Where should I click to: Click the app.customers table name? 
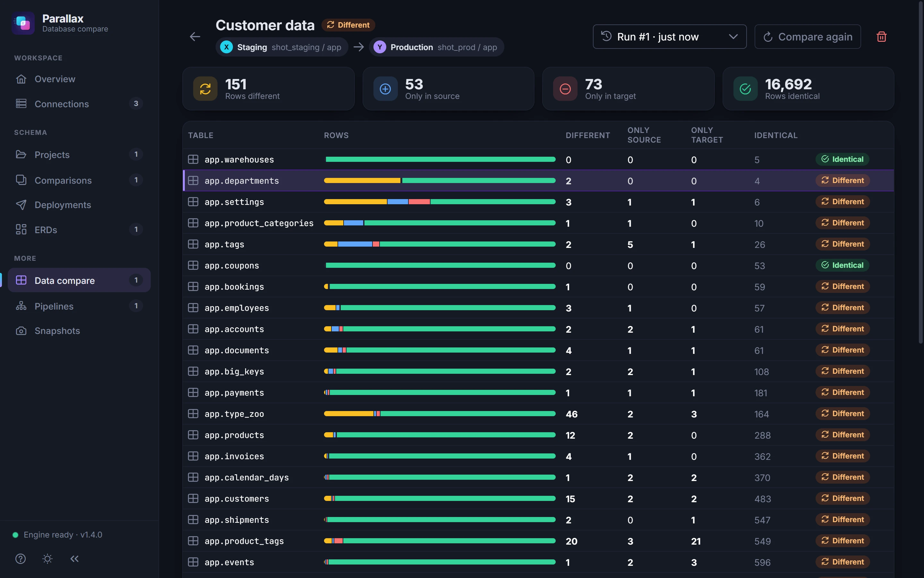point(237,499)
